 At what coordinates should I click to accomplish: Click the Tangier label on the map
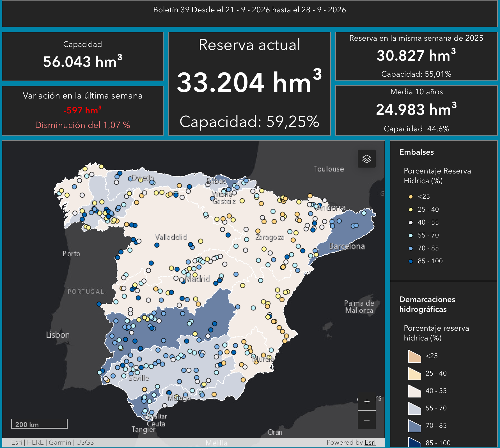143,429
